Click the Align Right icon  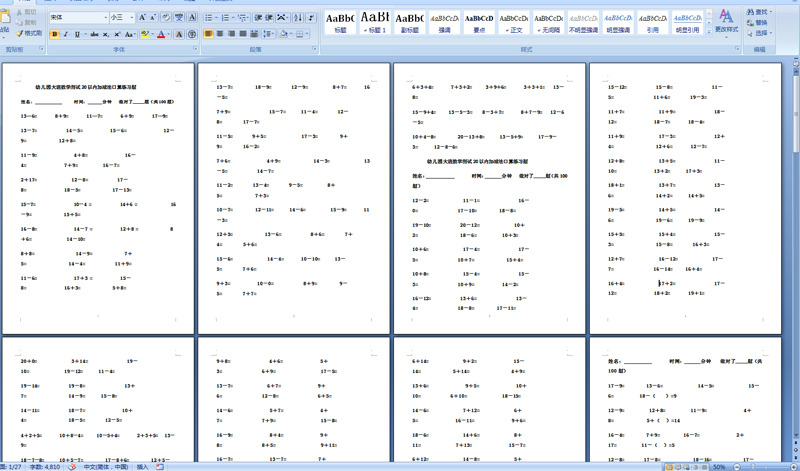231,34
